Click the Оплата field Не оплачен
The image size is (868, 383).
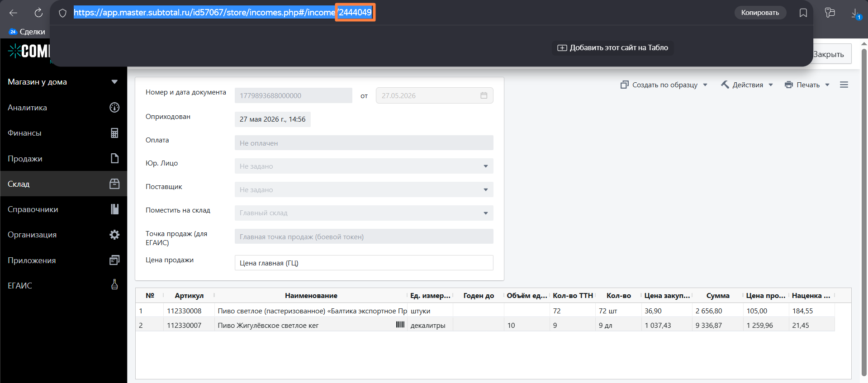pyautogui.click(x=364, y=143)
